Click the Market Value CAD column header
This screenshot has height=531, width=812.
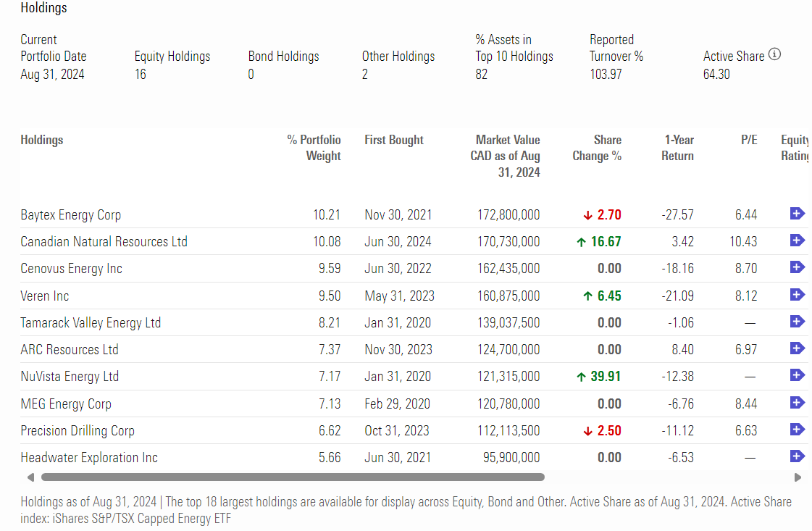pos(505,156)
